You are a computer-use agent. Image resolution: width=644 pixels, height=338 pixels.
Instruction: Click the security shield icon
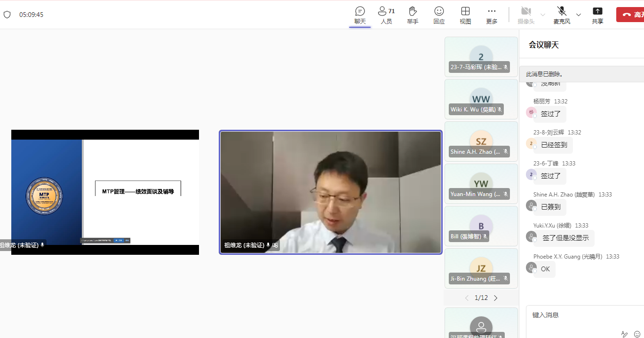click(7, 15)
